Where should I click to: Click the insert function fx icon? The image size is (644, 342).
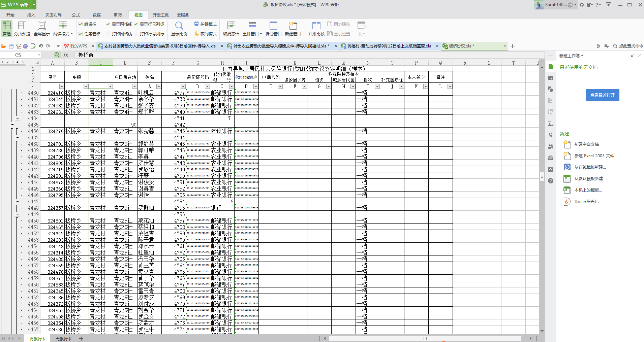66,55
